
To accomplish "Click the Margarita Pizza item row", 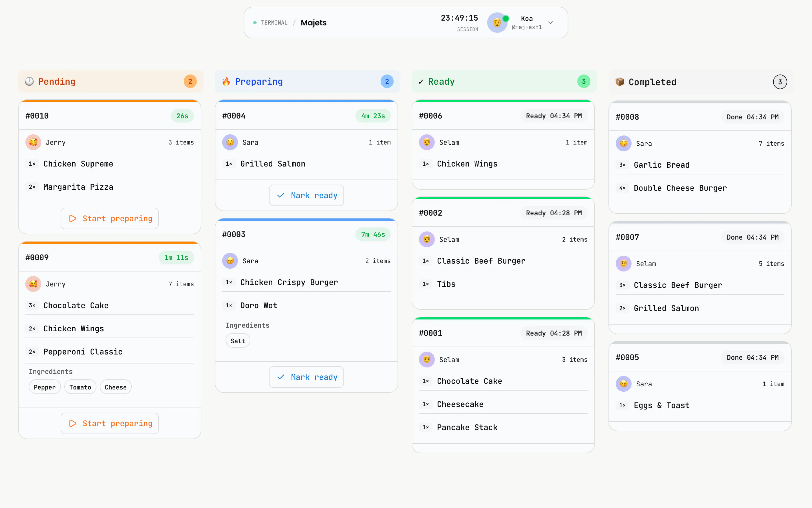I will pyautogui.click(x=110, y=187).
